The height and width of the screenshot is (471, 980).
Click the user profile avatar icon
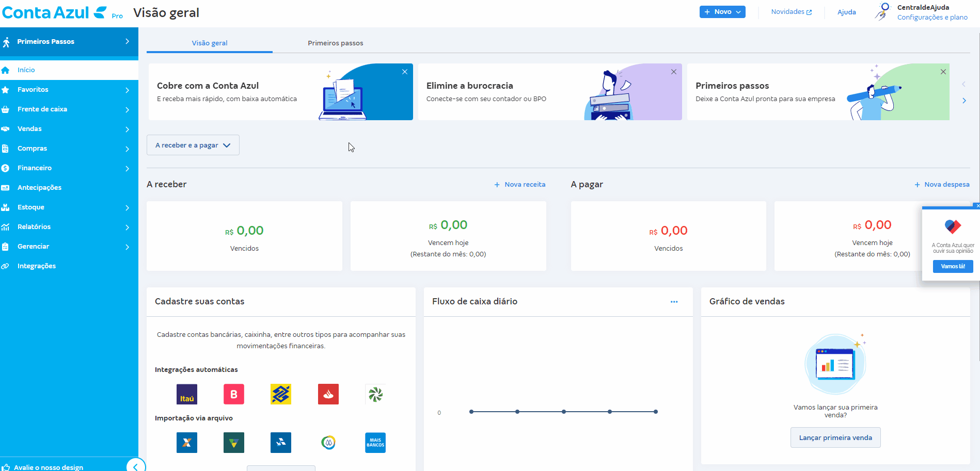click(x=883, y=11)
